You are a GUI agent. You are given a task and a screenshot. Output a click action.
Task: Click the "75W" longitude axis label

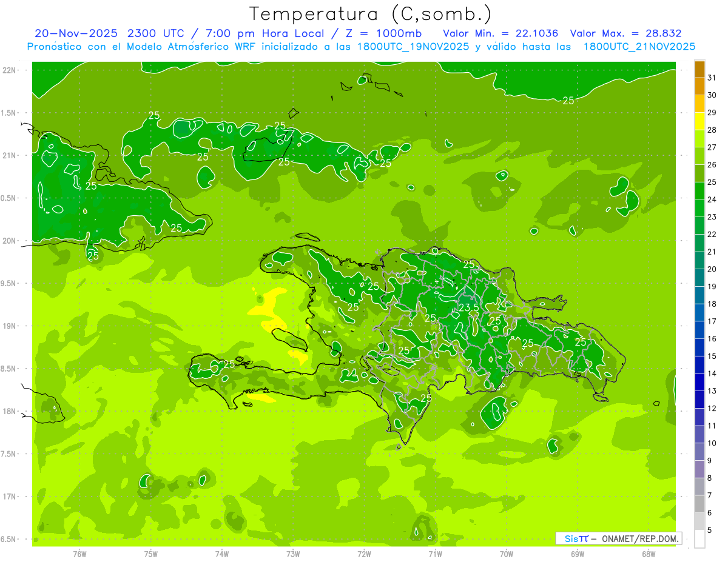coord(150,554)
